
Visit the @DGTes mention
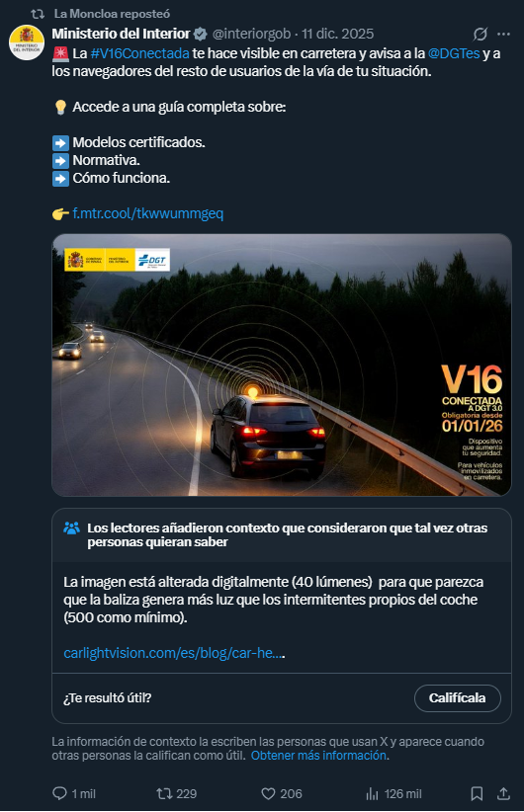454,53
